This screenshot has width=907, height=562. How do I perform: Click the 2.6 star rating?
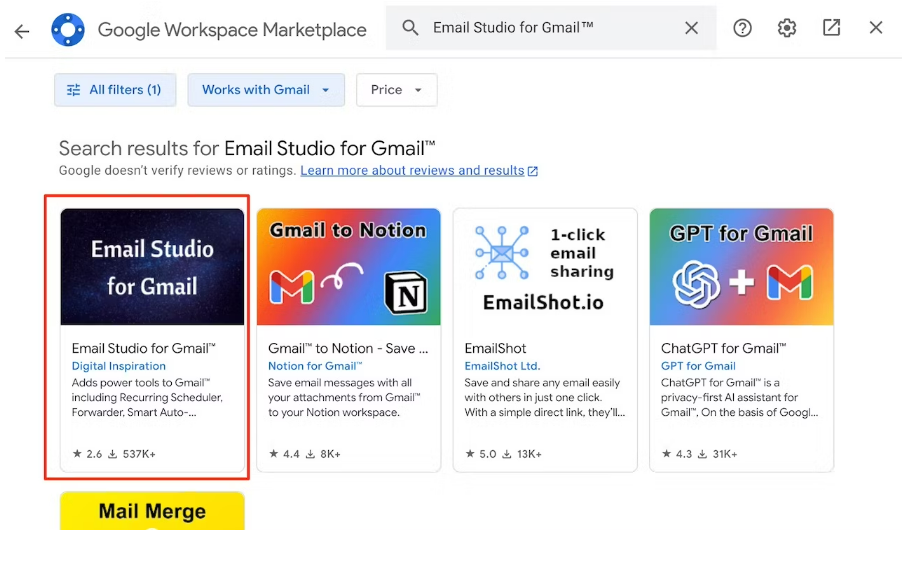pos(87,454)
